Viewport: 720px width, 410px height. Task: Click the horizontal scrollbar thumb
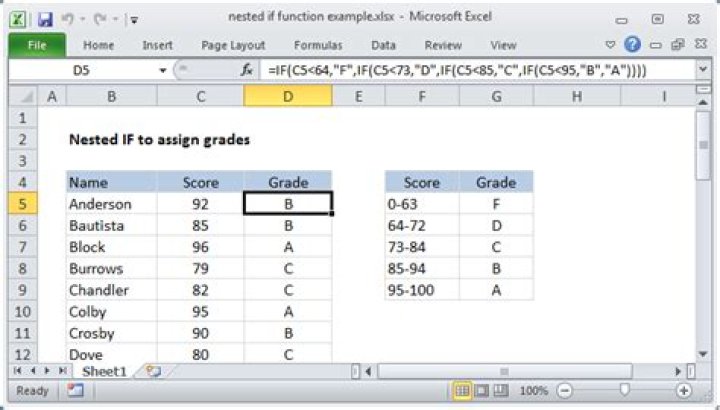[x=504, y=371]
